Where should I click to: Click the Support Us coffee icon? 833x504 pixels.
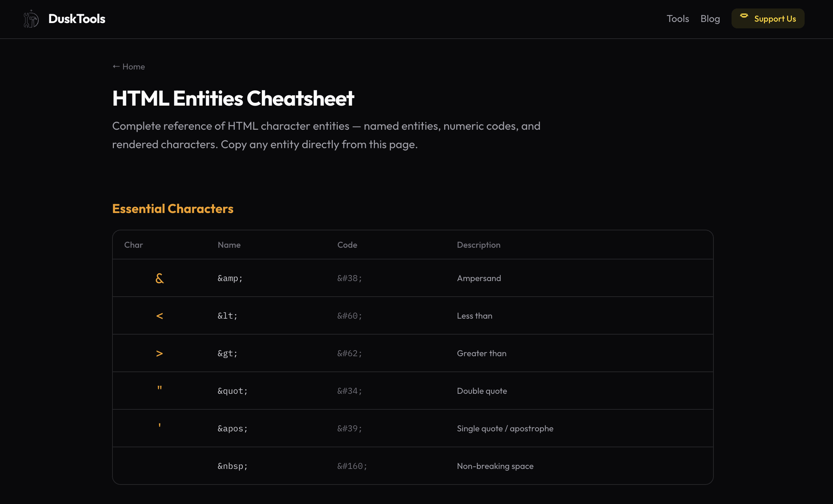[744, 16]
